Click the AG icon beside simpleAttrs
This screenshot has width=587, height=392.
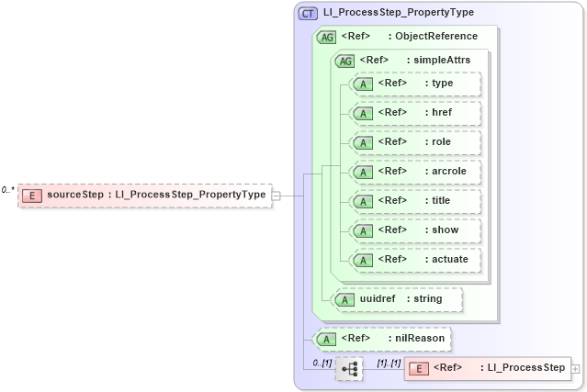point(344,61)
